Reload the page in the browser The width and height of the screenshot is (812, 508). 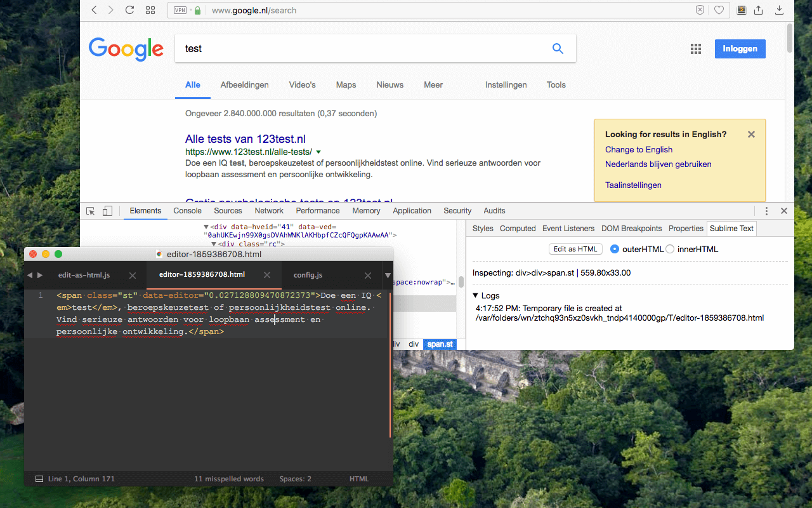pos(129,10)
